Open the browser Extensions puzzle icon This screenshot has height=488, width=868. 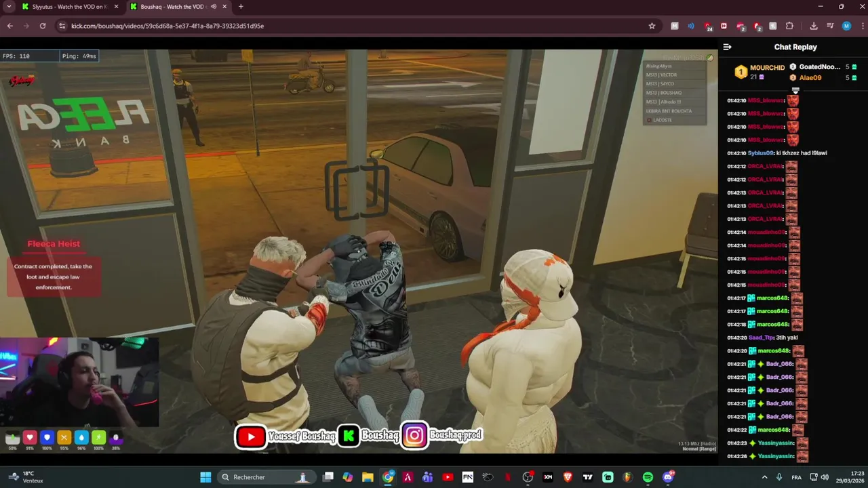coord(789,26)
